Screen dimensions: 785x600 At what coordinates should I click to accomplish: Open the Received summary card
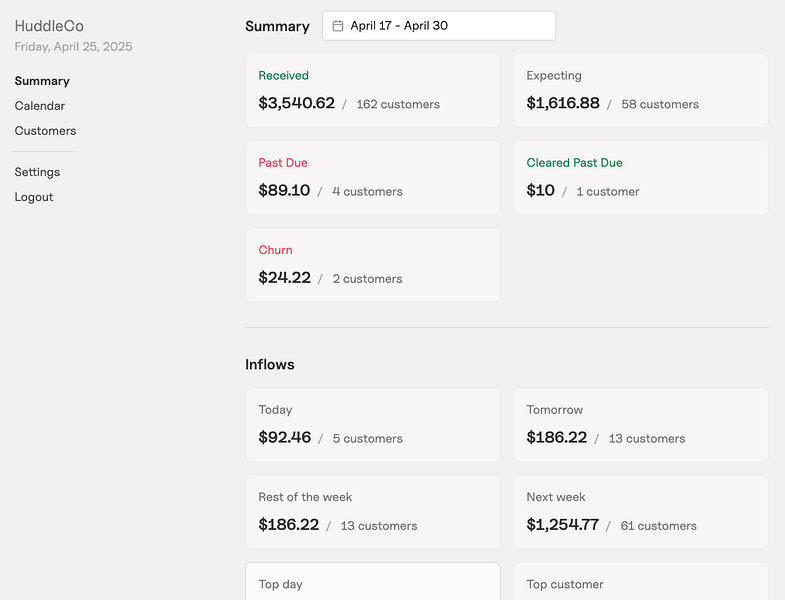372,90
